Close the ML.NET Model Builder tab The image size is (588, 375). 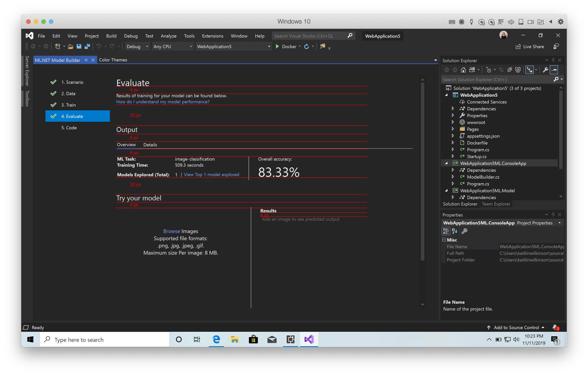pos(93,60)
